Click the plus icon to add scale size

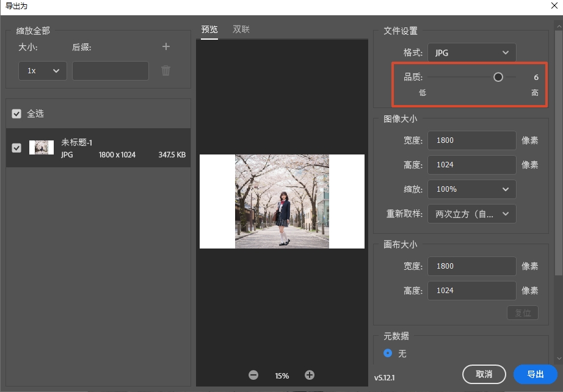(x=165, y=47)
